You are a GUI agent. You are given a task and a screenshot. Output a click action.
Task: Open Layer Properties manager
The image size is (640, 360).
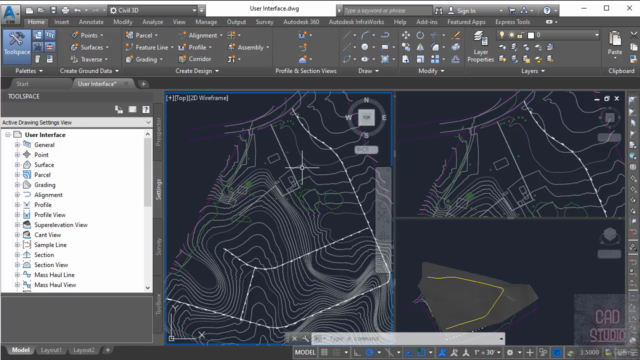(x=480, y=47)
